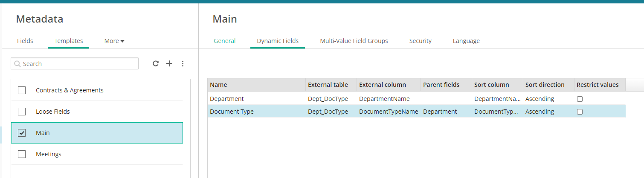Enable Restrict values for Department row
The height and width of the screenshot is (178, 644).
[x=580, y=99]
